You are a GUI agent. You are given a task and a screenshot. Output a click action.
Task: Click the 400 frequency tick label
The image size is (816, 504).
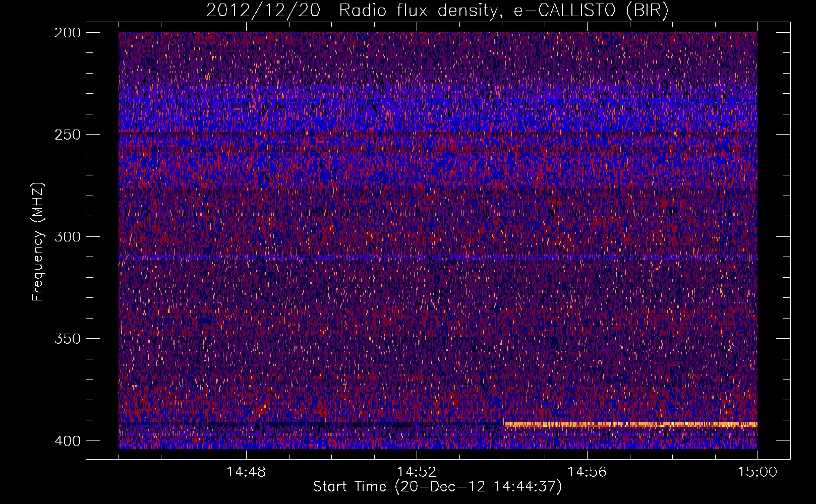[67, 441]
